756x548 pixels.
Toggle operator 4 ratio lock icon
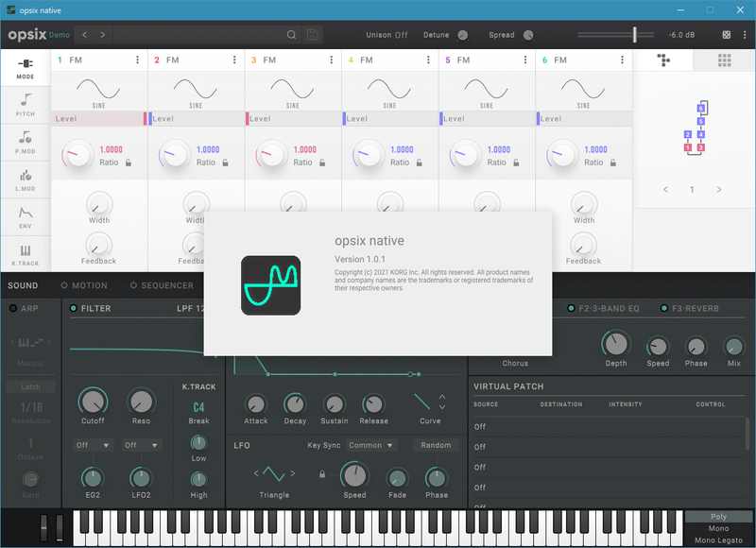(419, 163)
